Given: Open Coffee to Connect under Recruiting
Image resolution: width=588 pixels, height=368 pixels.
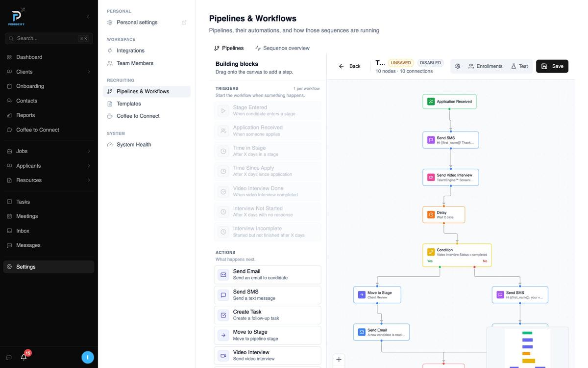Looking at the screenshot, I should (x=147, y=116).
